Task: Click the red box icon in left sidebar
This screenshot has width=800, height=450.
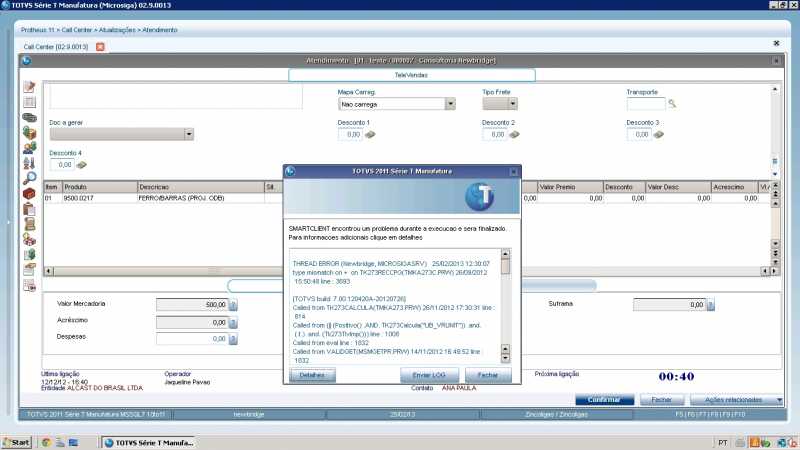Action: (30, 194)
